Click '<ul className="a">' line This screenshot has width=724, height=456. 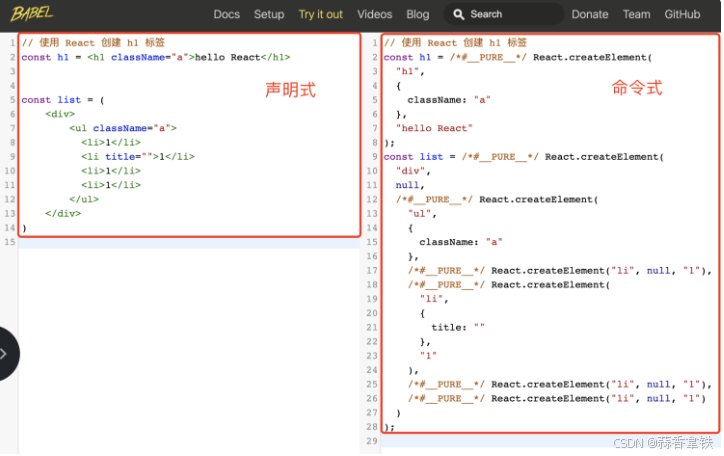point(123,128)
